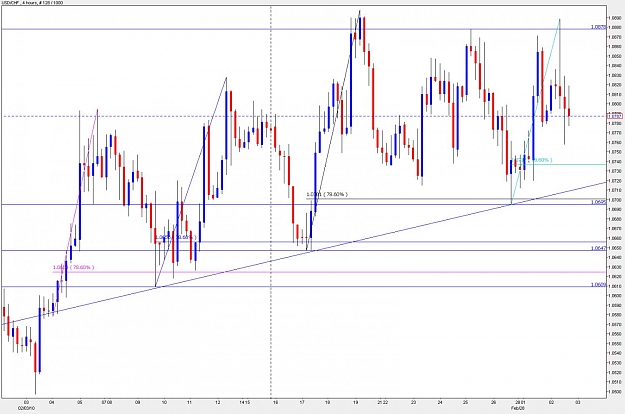This screenshot has width=625, height=414.
Task: Click the date label 25 on time axis
Action: [466, 402]
